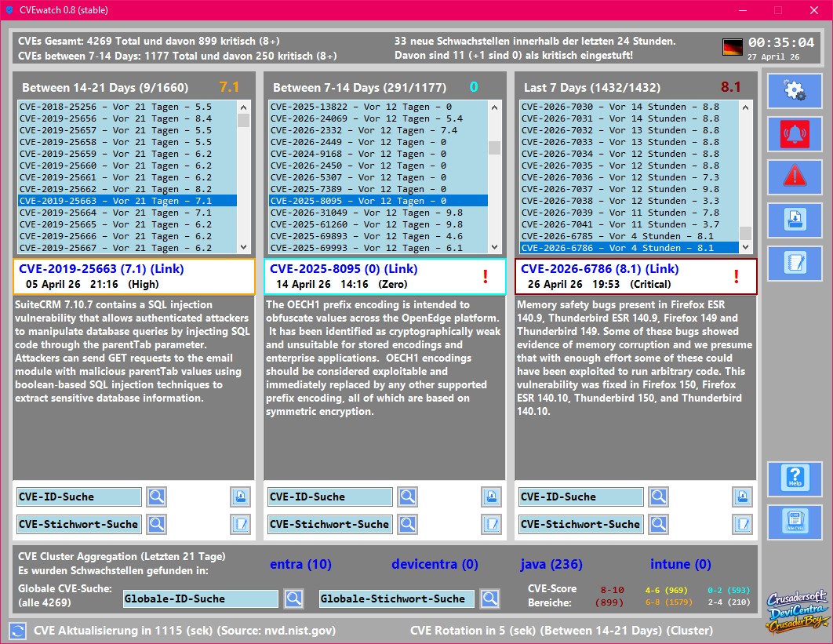Focus CVE-Stichwort-Suche field under 7-14 Days
The height and width of the screenshot is (644, 833).
pos(330,524)
